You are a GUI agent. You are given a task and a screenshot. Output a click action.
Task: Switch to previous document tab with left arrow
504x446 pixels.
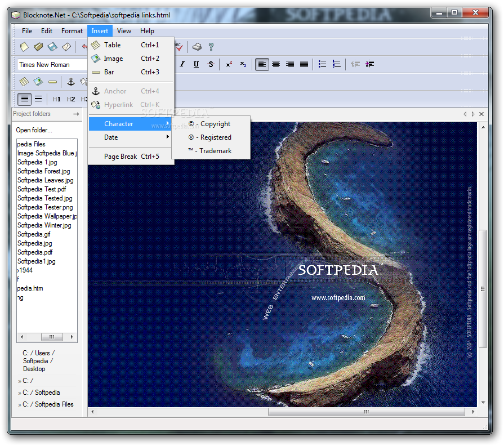(465, 114)
